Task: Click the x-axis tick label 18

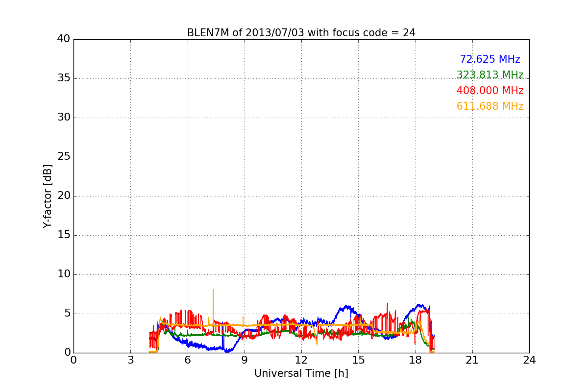Action: tap(416, 360)
